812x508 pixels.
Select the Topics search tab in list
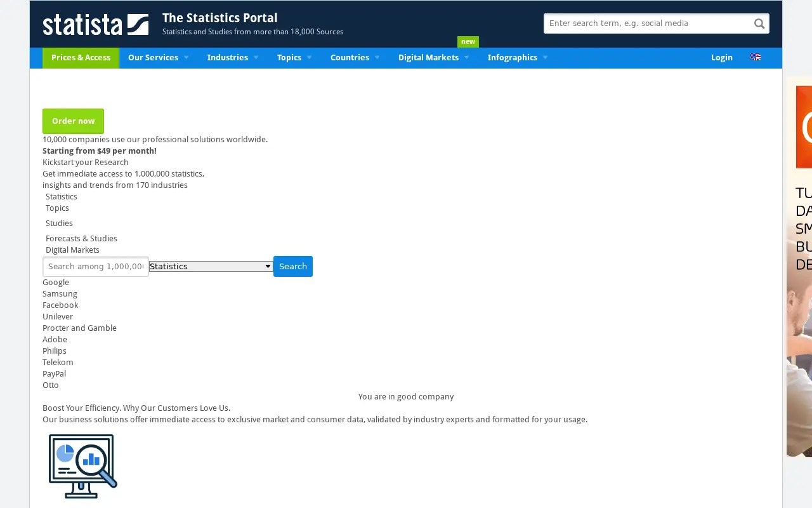[x=57, y=208]
